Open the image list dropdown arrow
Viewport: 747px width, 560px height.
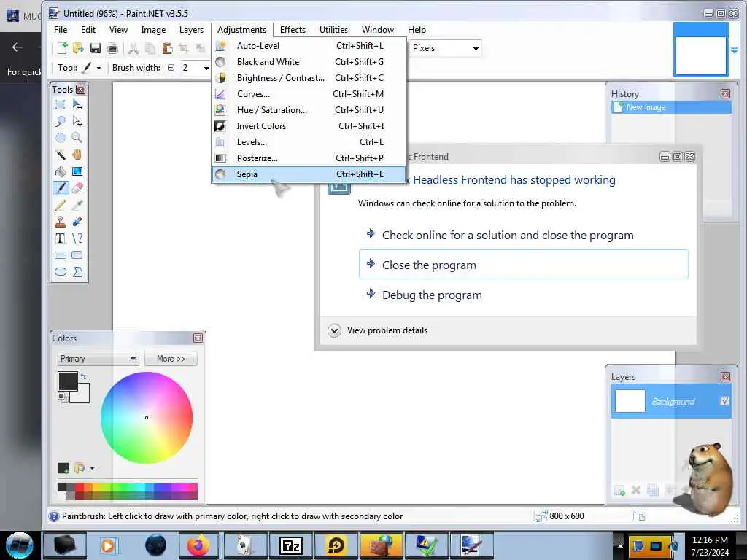(735, 50)
